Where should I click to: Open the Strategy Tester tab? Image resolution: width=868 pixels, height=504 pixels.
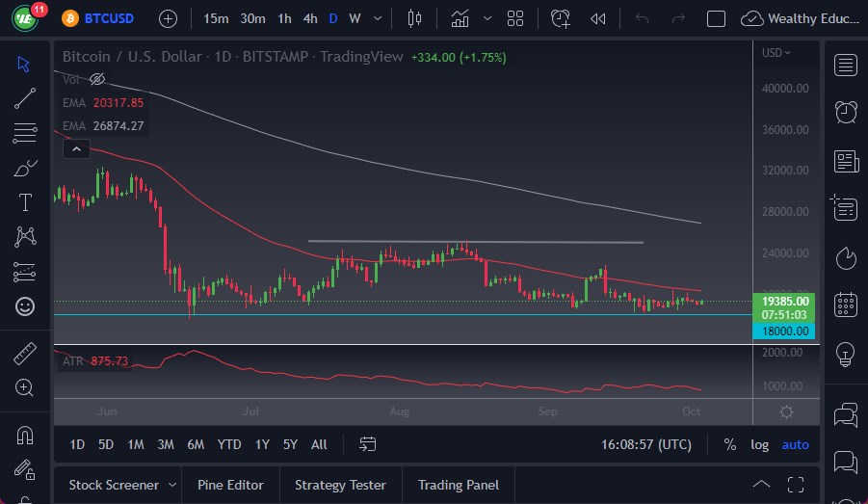pos(340,485)
